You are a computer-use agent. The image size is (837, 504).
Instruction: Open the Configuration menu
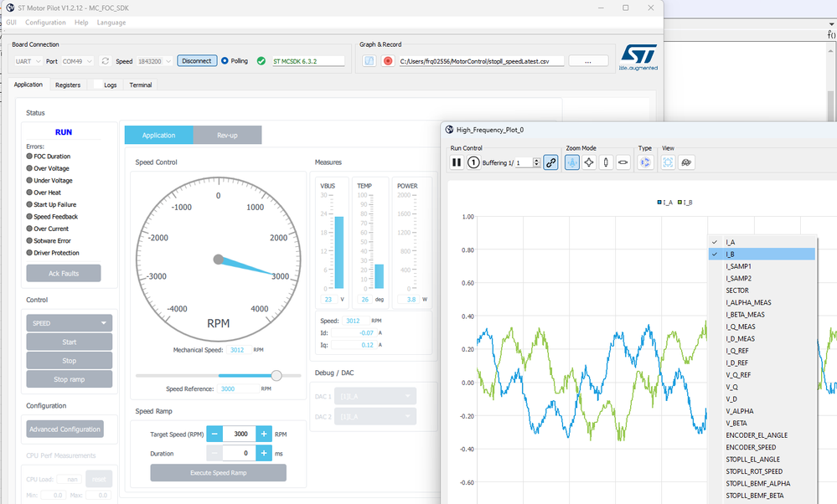pos(45,23)
